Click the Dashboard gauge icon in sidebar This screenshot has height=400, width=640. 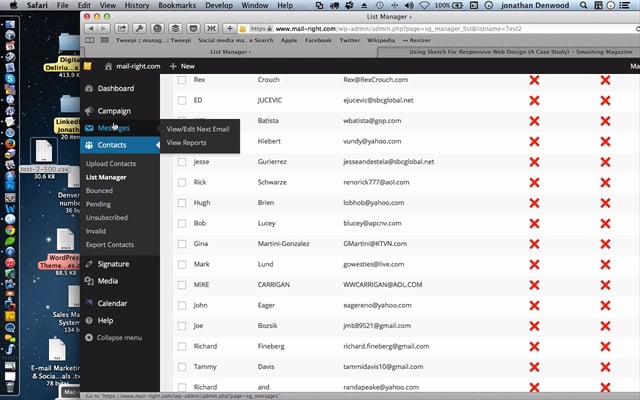tap(89, 88)
